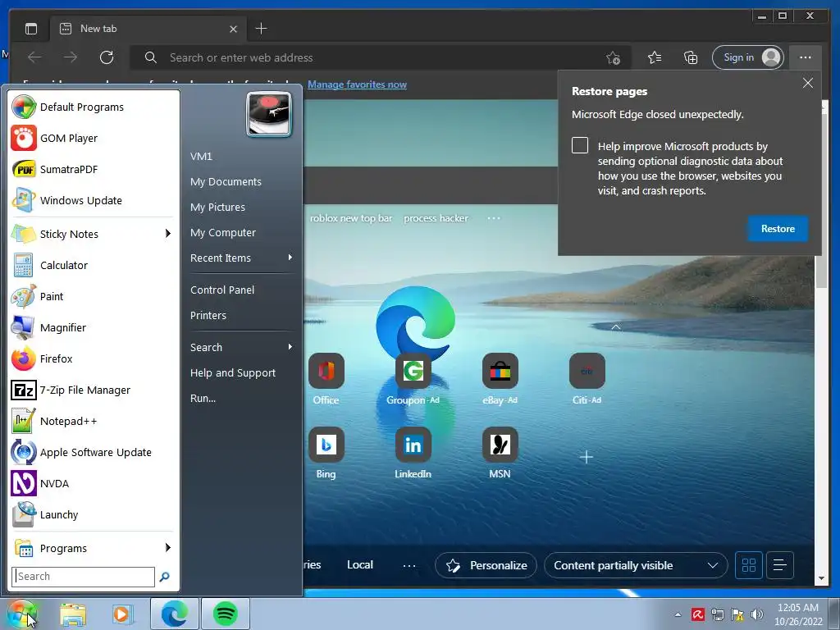The width and height of the screenshot is (840, 630).
Task: Show more search suggestions ellipsis
Action: (494, 218)
